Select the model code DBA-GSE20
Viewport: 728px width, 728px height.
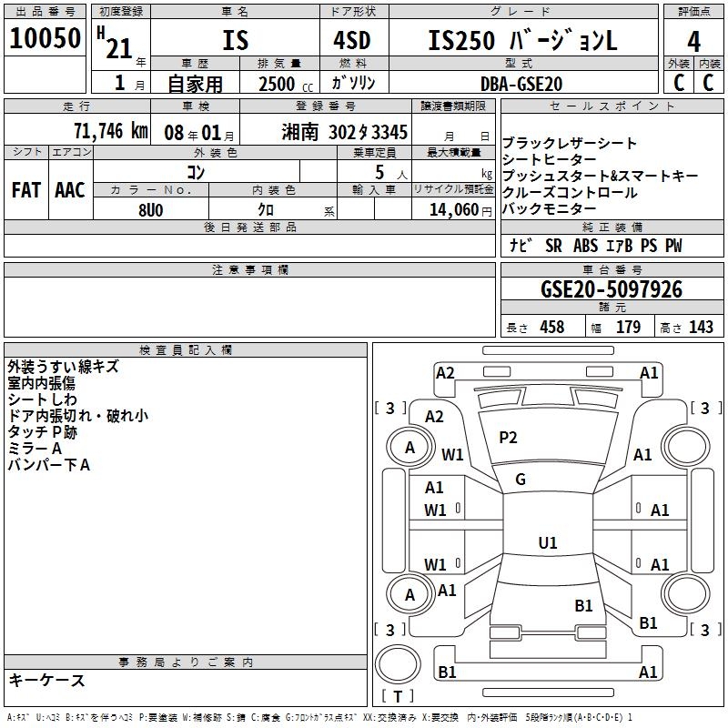click(x=521, y=83)
